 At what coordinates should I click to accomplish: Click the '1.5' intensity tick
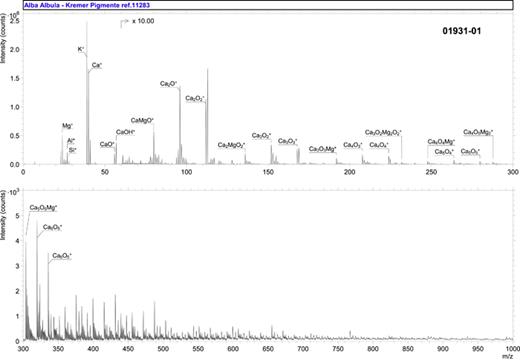tap(15, 78)
